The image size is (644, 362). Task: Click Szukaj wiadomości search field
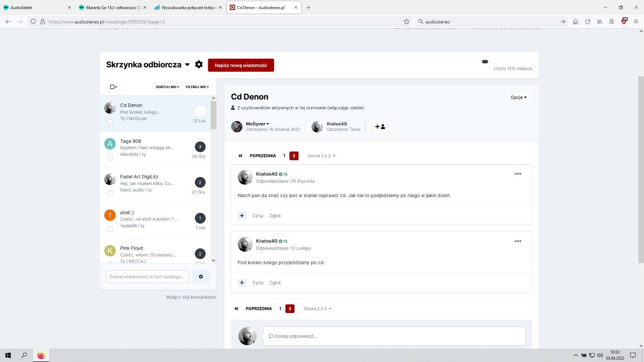(147, 277)
